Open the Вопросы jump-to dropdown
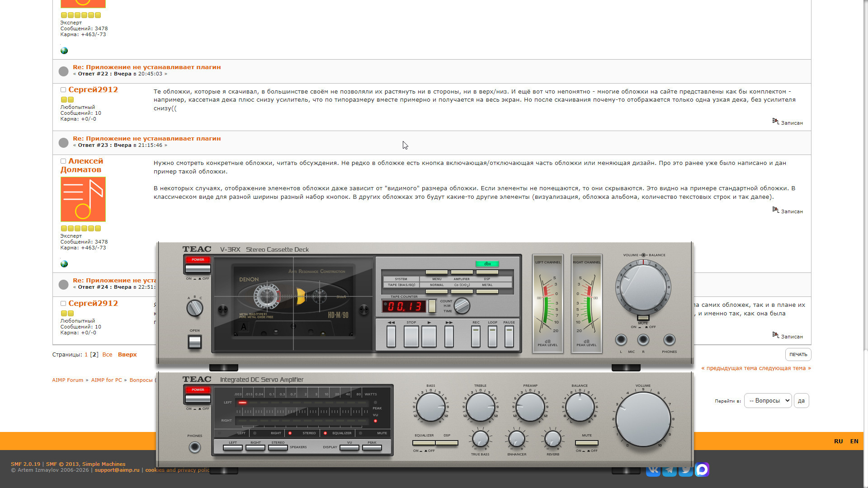Screen dimensions: 868x488 (768, 401)
